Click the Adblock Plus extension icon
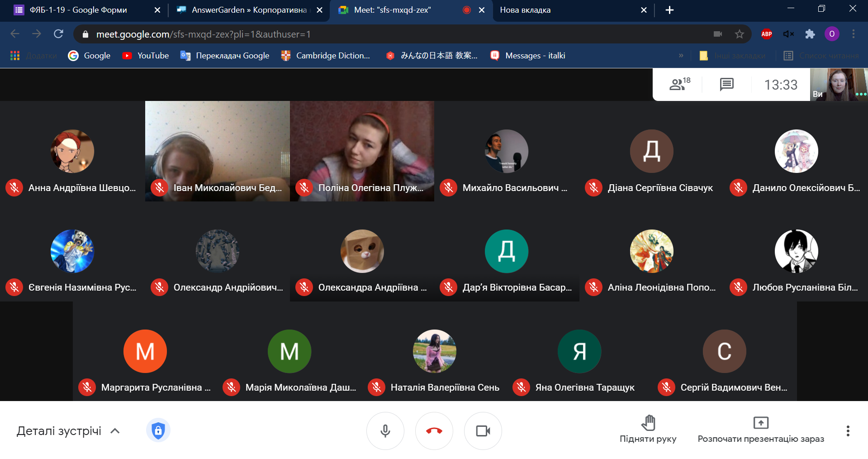The image size is (868, 459). pyautogui.click(x=766, y=34)
